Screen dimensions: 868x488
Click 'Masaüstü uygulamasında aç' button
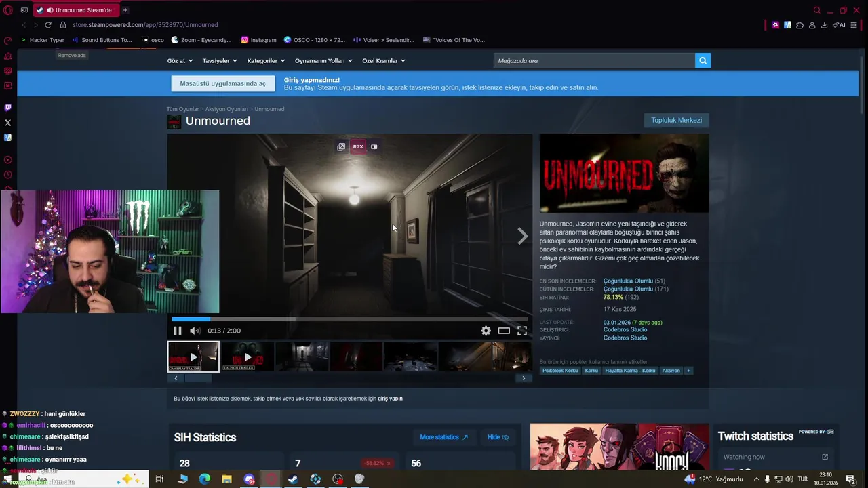pyautogui.click(x=223, y=83)
